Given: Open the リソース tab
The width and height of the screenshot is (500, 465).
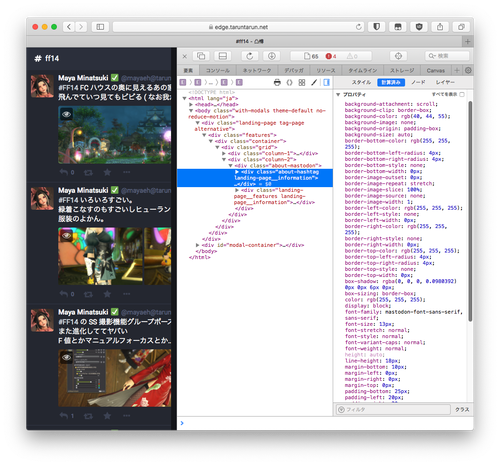Looking at the screenshot, I should [x=326, y=70].
